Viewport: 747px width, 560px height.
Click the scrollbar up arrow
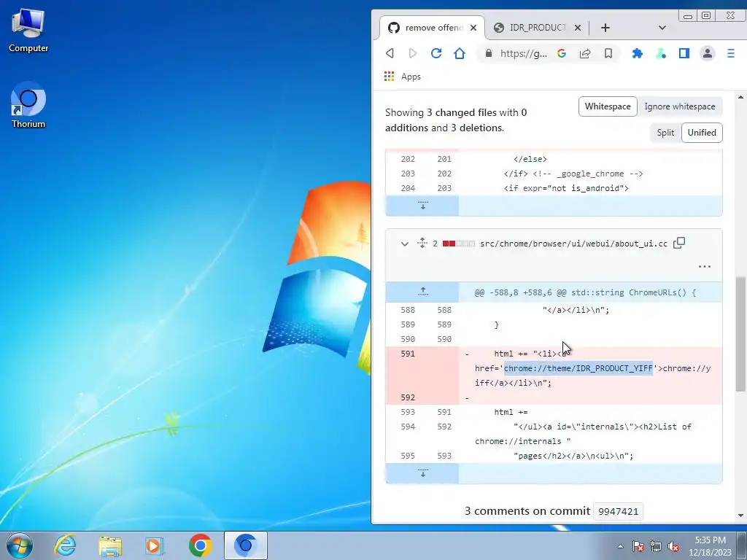pos(741,97)
